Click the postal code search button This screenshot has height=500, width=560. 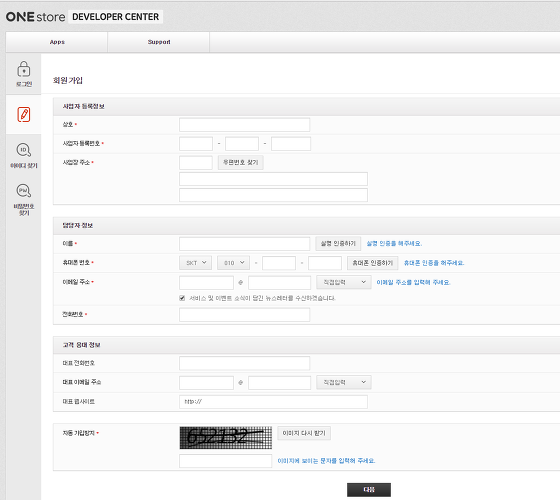coord(241,162)
